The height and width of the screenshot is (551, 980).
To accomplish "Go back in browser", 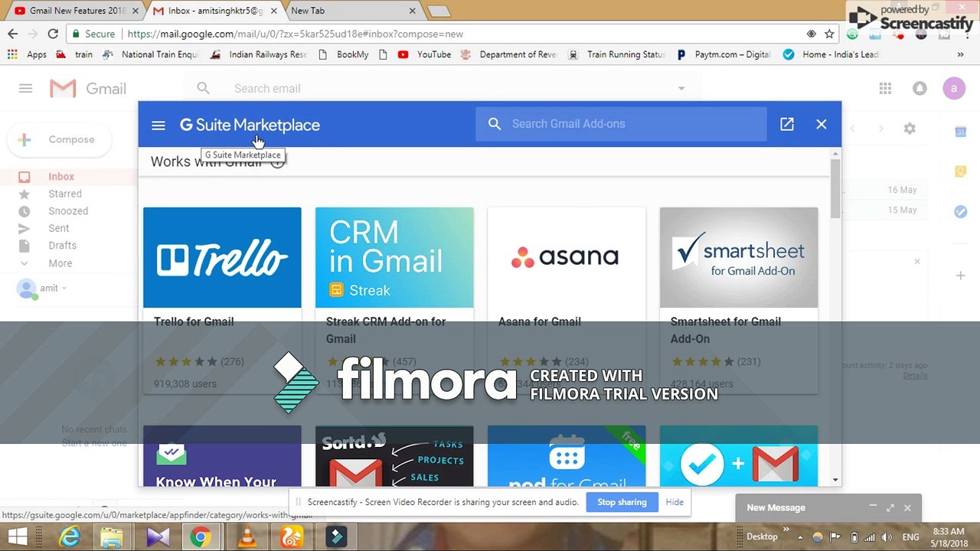I will coord(13,34).
